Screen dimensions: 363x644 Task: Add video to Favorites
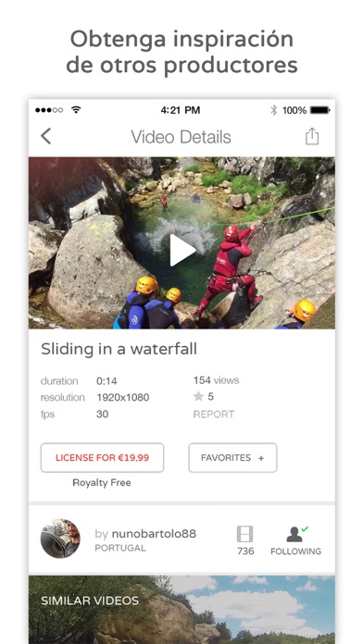point(232,457)
